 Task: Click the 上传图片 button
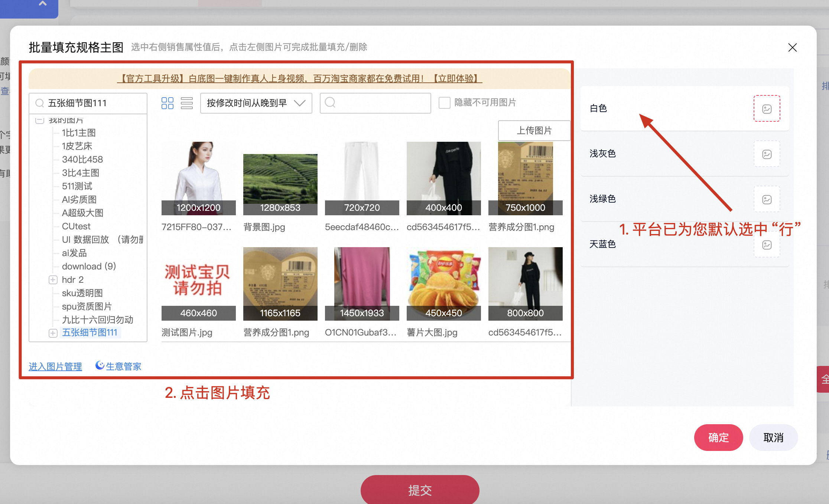[x=534, y=131]
